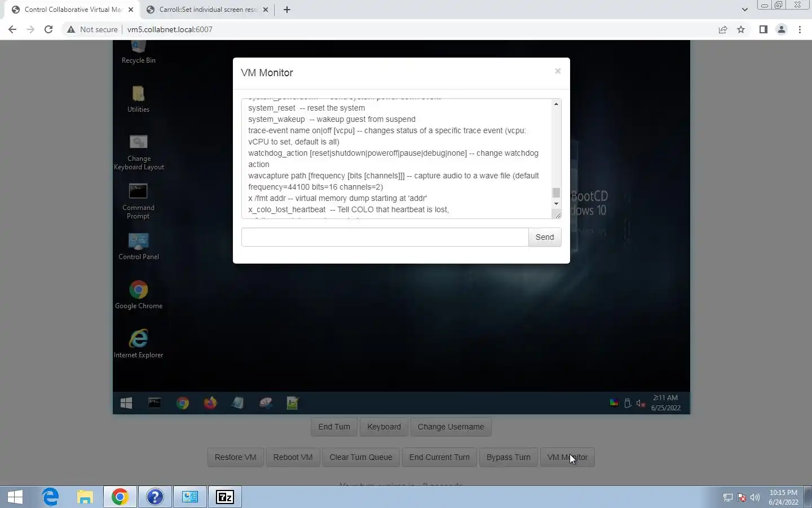Click the Send button in VM Monitor
The width and height of the screenshot is (812, 508).
[545, 237]
